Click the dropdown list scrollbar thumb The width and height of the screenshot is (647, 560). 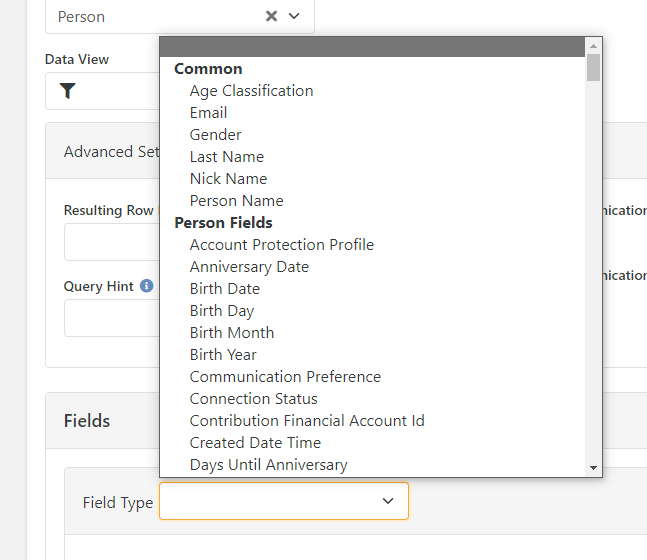pos(593,67)
